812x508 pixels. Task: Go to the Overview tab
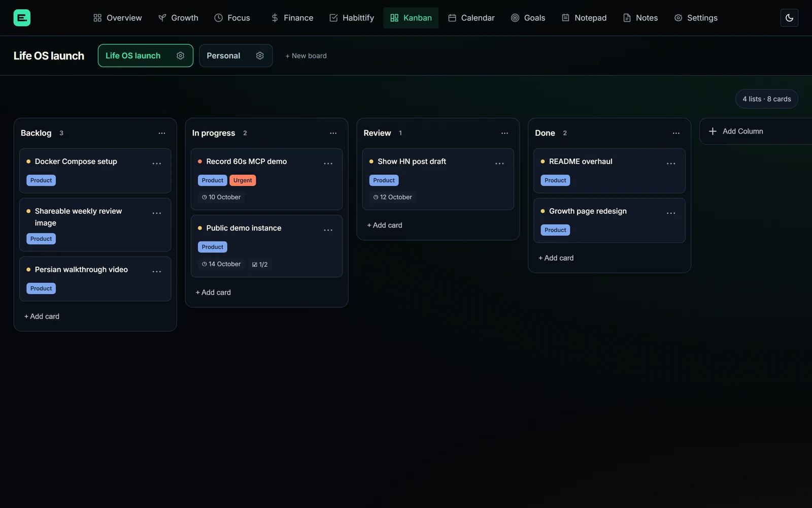click(118, 18)
